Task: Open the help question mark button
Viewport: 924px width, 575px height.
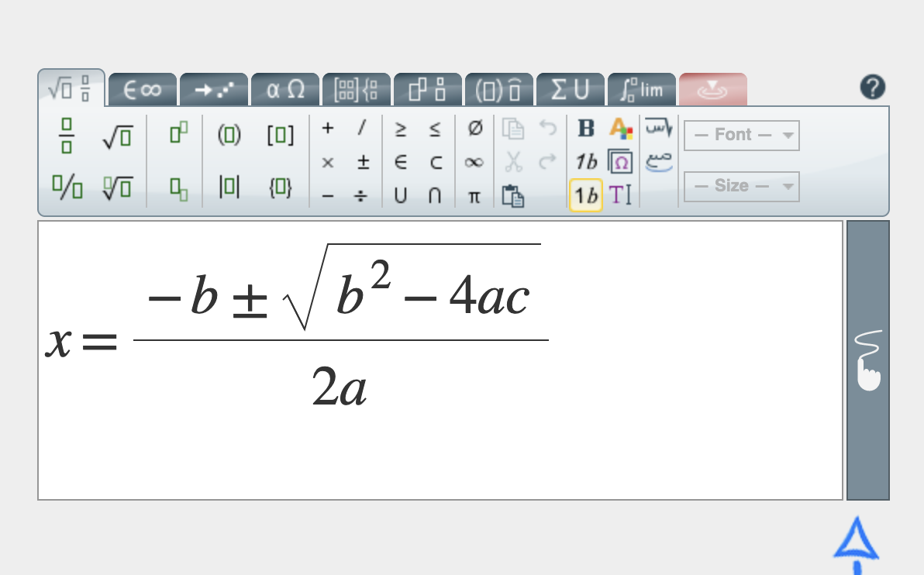Action: (872, 88)
